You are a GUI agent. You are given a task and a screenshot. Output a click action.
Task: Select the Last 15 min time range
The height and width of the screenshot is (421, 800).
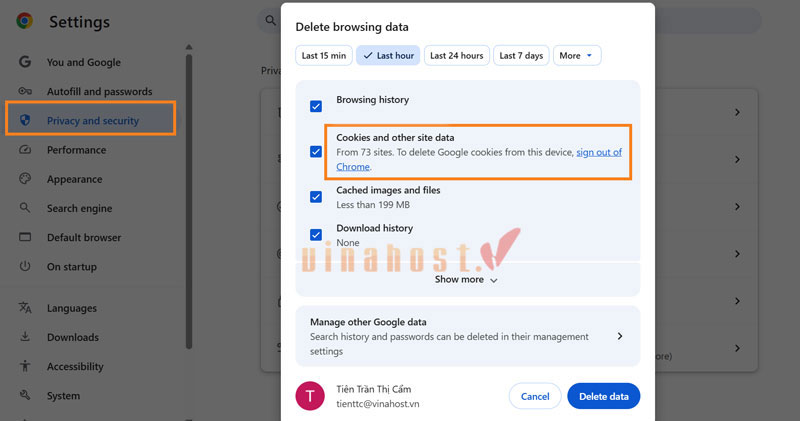pyautogui.click(x=323, y=56)
